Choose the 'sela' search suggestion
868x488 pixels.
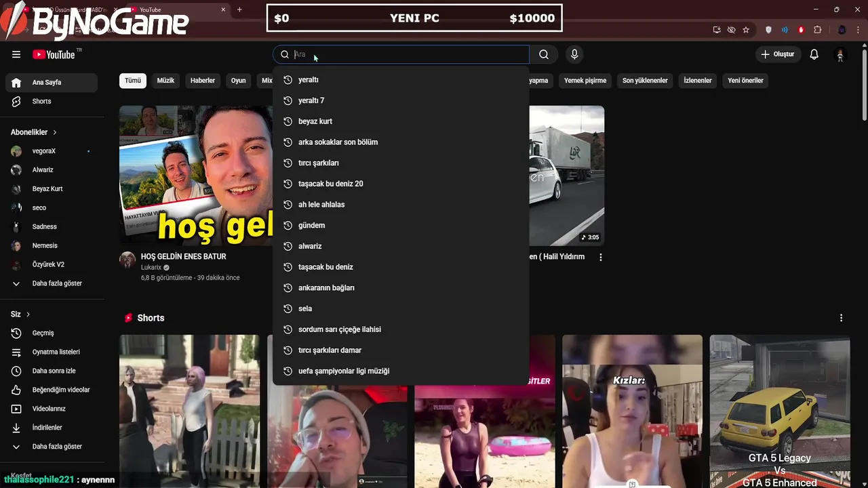pos(401,308)
